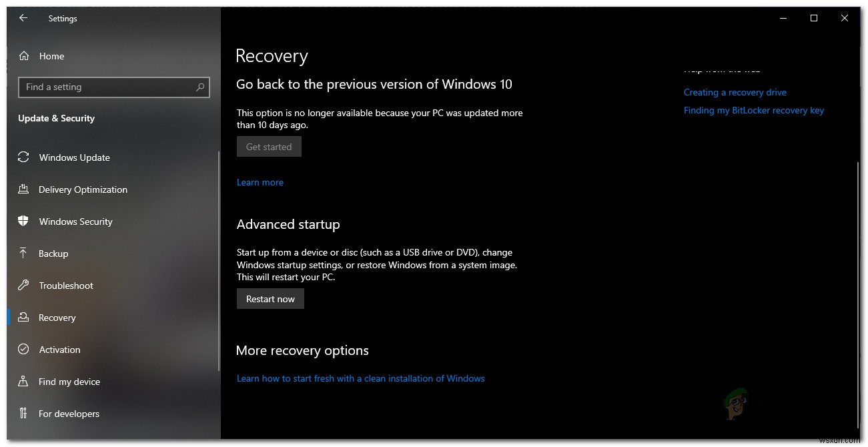Open Windows Update via its sync icon
868x447 pixels.
[24, 157]
